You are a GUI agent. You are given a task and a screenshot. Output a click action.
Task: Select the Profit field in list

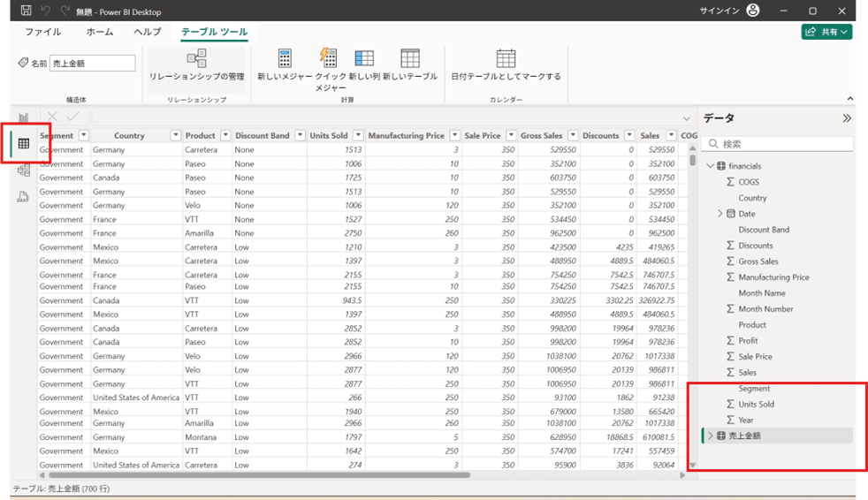(x=748, y=341)
